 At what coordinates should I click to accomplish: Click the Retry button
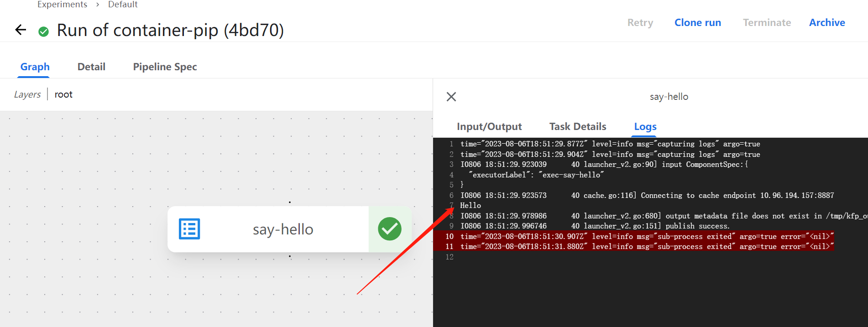pos(640,22)
